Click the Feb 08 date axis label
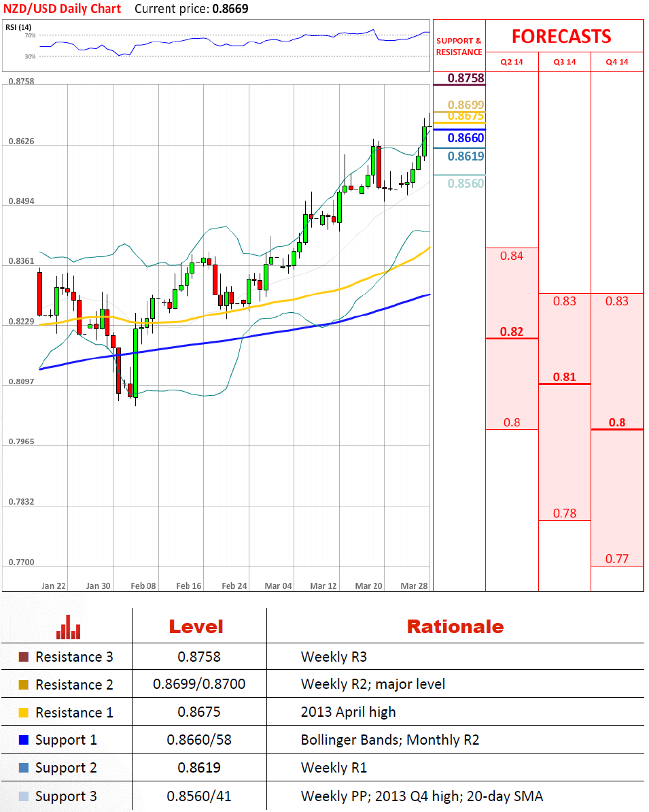 pyautogui.click(x=143, y=586)
